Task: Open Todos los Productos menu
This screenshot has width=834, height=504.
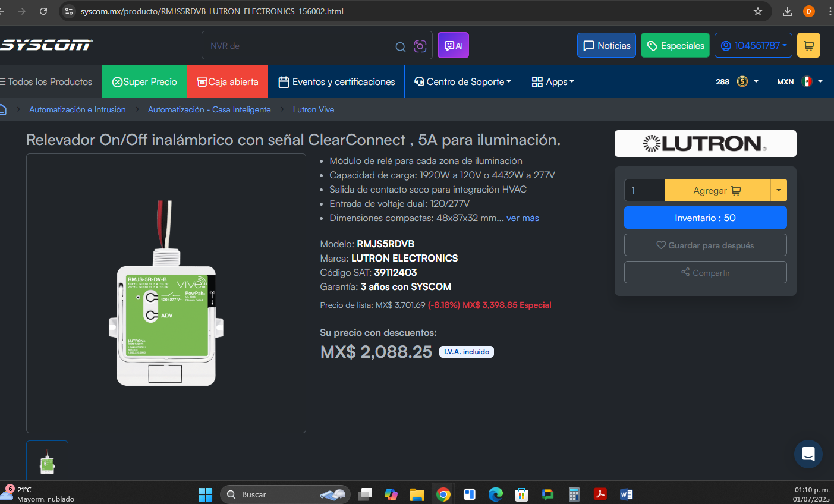Action: [x=46, y=81]
